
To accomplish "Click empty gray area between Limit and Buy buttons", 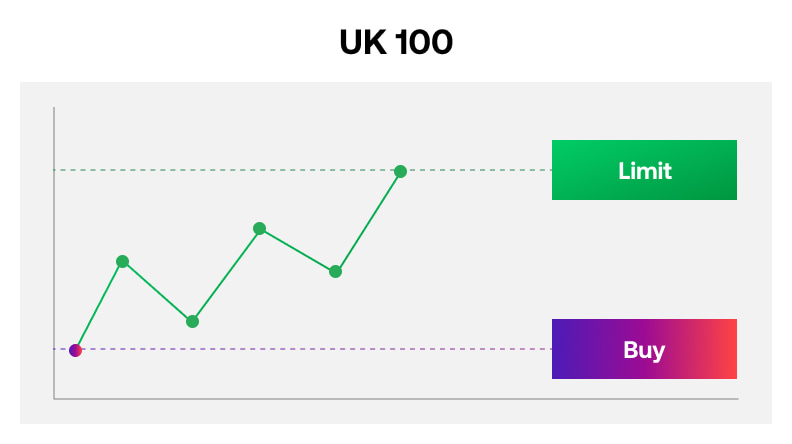I will coord(644,260).
